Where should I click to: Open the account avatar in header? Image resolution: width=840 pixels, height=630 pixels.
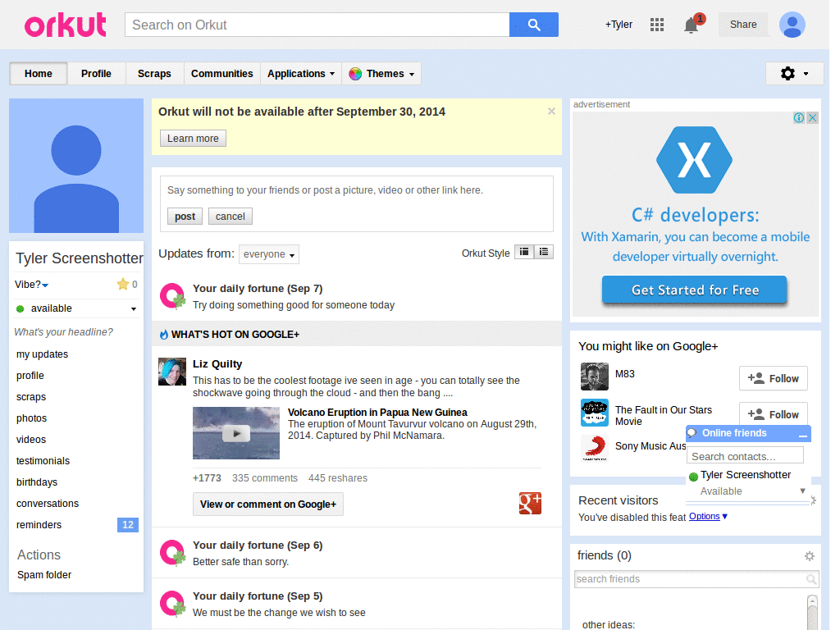[792, 25]
